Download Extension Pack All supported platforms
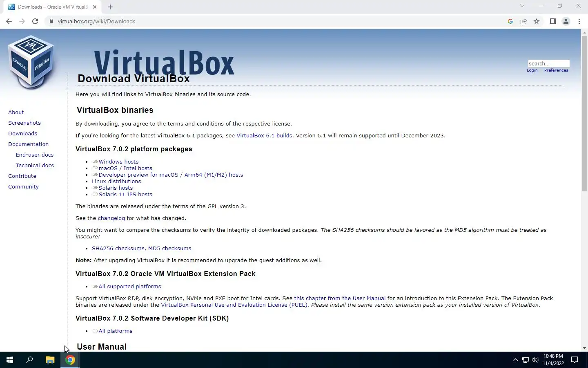The height and width of the screenshot is (368, 588). (x=130, y=286)
